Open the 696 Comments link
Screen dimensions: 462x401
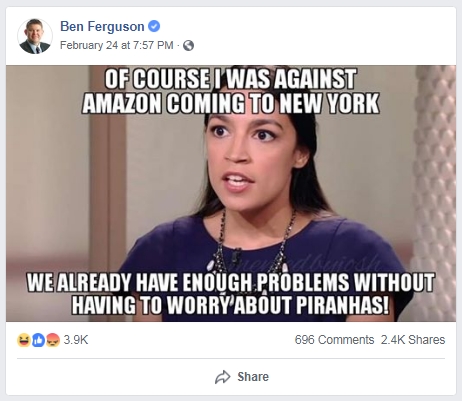[334, 340]
